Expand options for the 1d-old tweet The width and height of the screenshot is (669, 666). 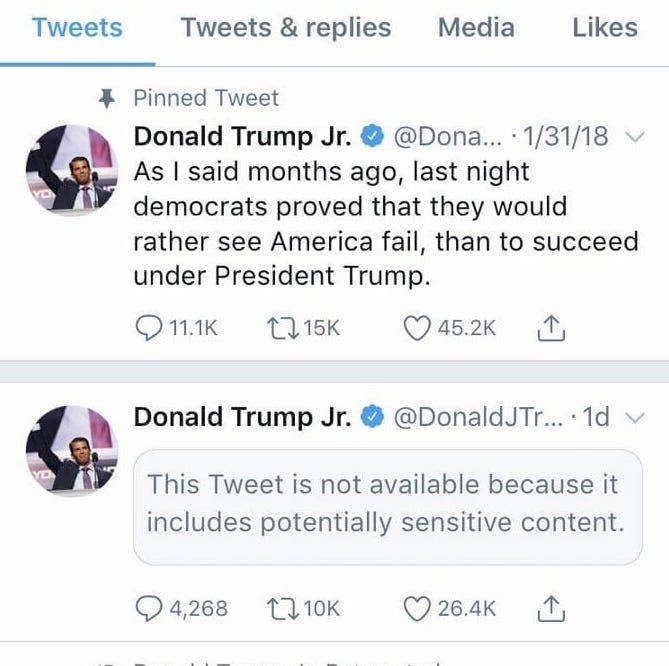point(634,417)
